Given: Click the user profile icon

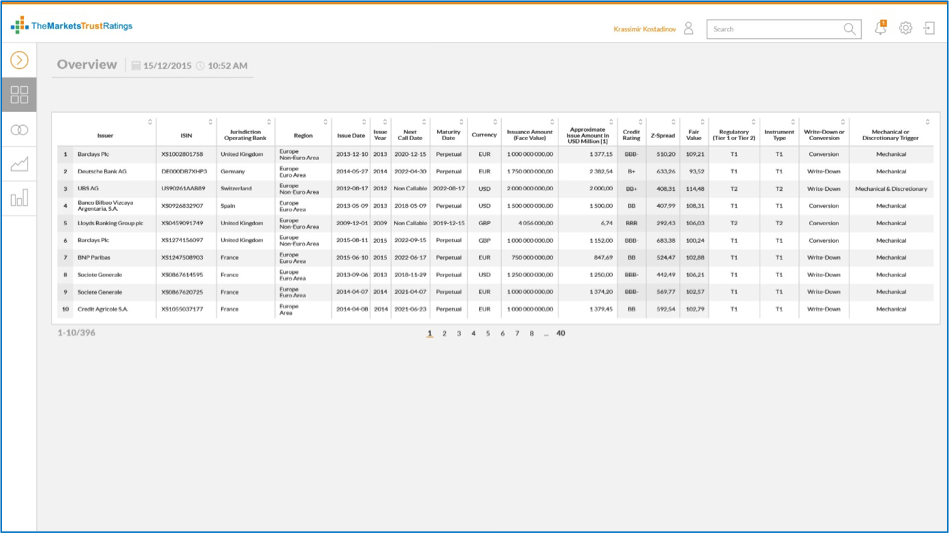Looking at the screenshot, I should pyautogui.click(x=689, y=28).
